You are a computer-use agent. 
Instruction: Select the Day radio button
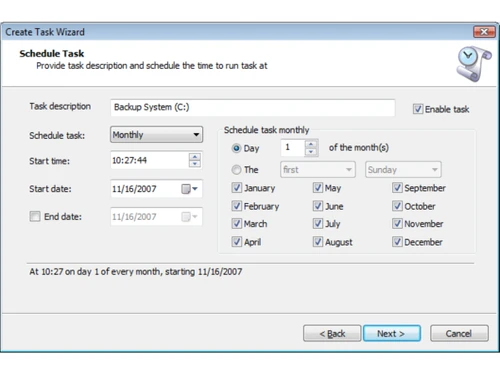[x=236, y=148]
